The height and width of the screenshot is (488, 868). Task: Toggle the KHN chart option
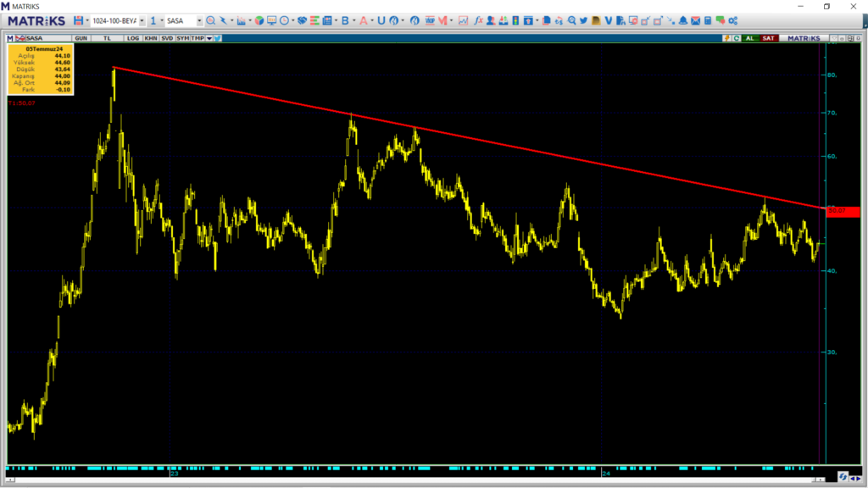[x=150, y=38]
